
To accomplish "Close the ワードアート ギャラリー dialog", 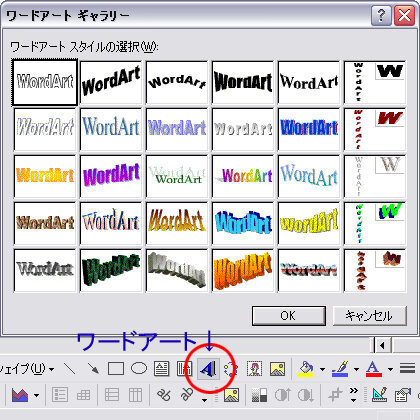I will pos(404,15).
